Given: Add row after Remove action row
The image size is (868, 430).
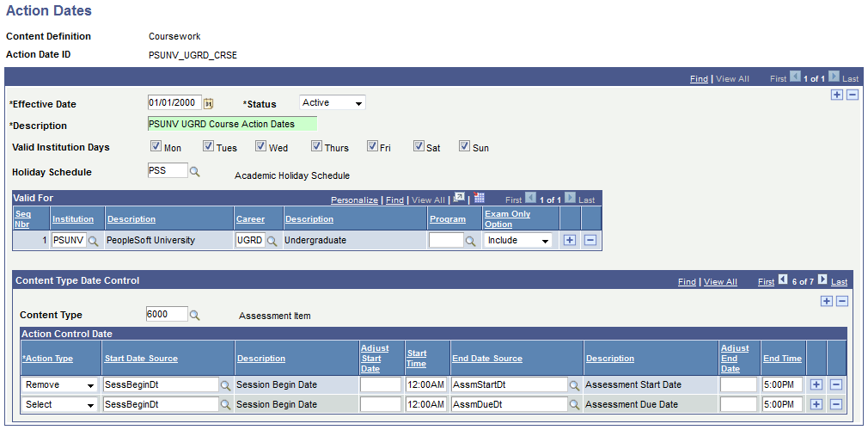Looking at the screenshot, I should point(816,384).
